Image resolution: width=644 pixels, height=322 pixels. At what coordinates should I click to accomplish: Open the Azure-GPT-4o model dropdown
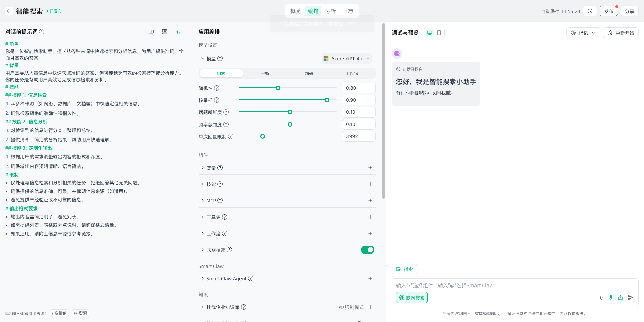347,58
